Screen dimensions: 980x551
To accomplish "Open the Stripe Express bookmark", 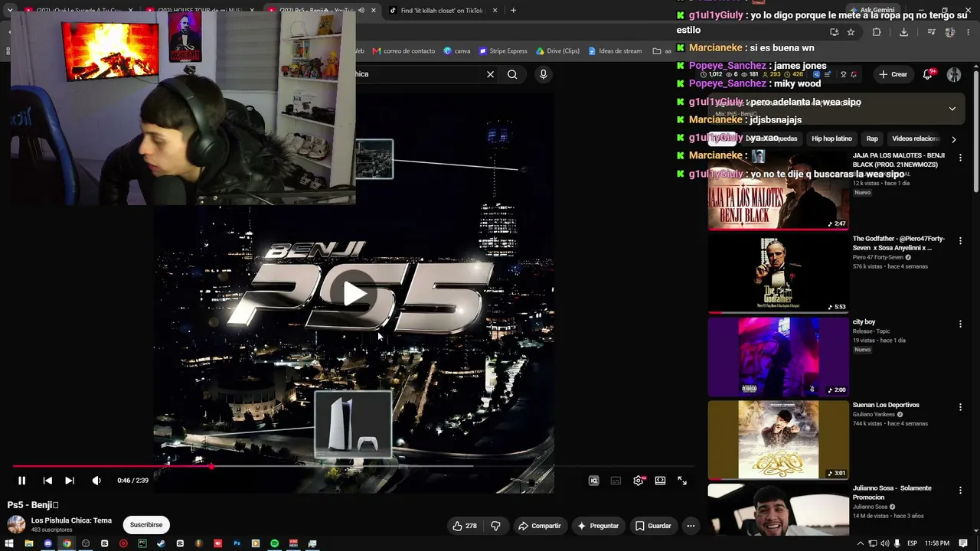I will pyautogui.click(x=503, y=51).
